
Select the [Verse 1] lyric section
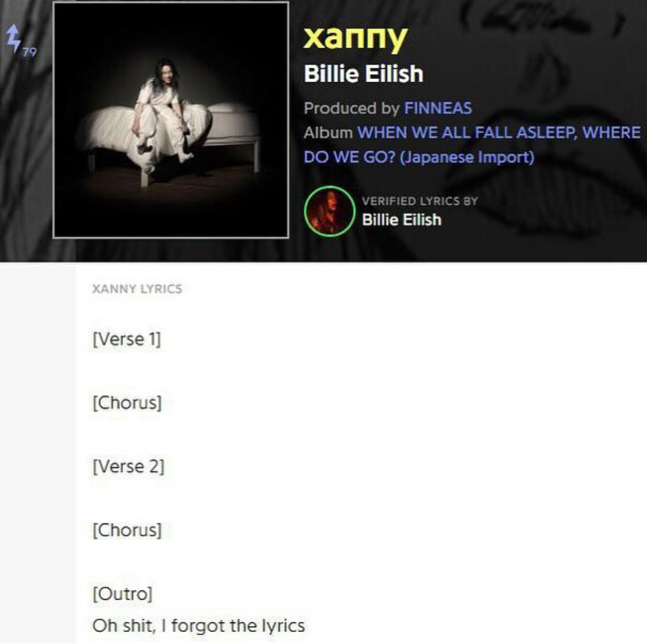click(x=127, y=339)
